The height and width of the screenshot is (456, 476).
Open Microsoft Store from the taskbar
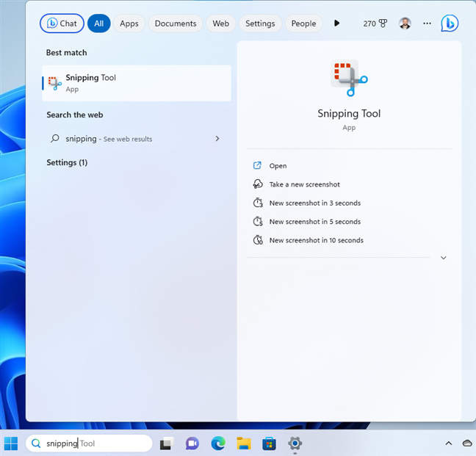coord(269,444)
